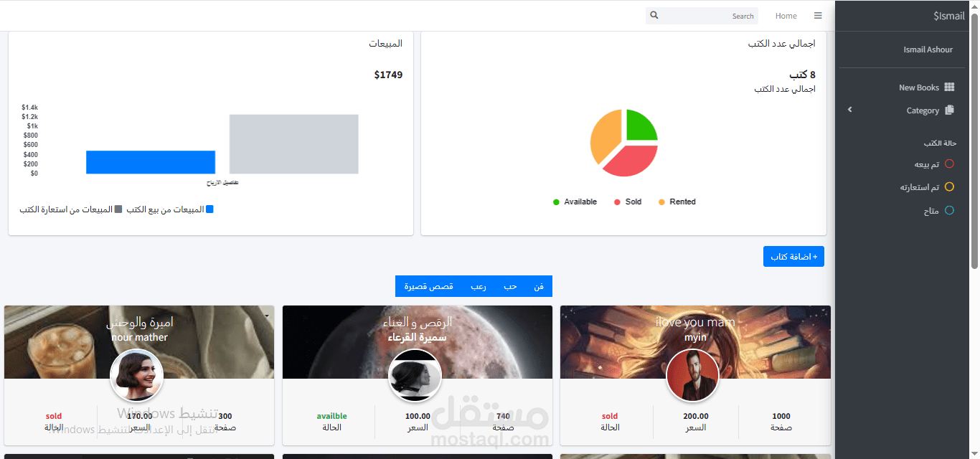The image size is (980, 459).
Task: Click sold status on ilove you mam card
Action: pyautogui.click(x=610, y=416)
